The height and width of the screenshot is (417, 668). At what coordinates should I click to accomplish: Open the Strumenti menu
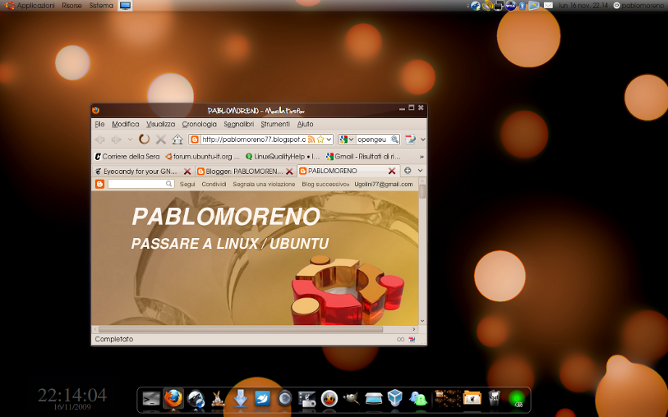tap(275, 124)
